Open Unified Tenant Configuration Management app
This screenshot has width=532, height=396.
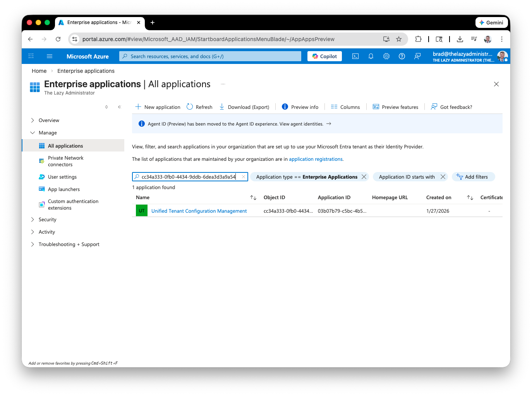[199, 211]
